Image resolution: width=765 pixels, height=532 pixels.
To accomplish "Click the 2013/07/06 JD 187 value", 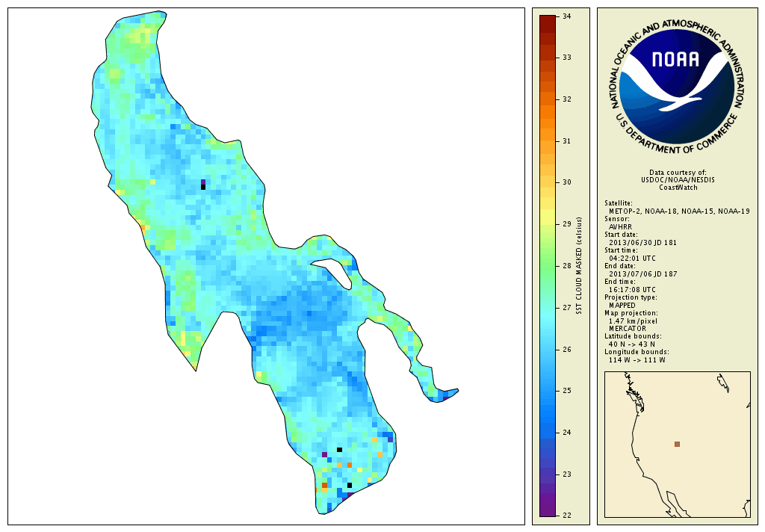I will coord(643,273).
